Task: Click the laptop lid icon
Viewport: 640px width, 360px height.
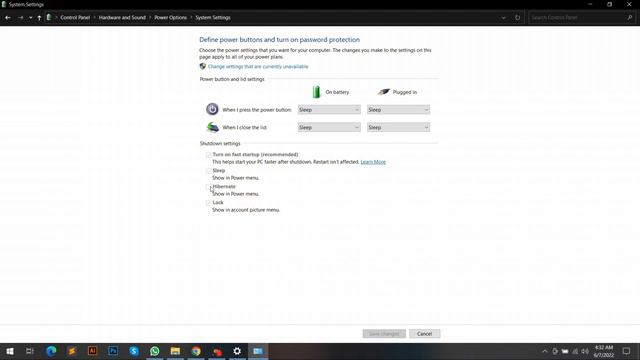Action: 213,127
